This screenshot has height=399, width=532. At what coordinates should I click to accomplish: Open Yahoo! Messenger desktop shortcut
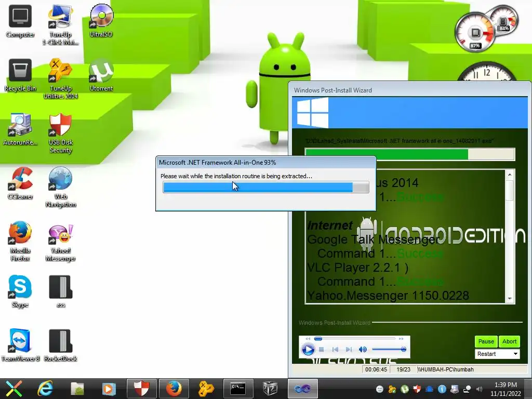(x=60, y=243)
